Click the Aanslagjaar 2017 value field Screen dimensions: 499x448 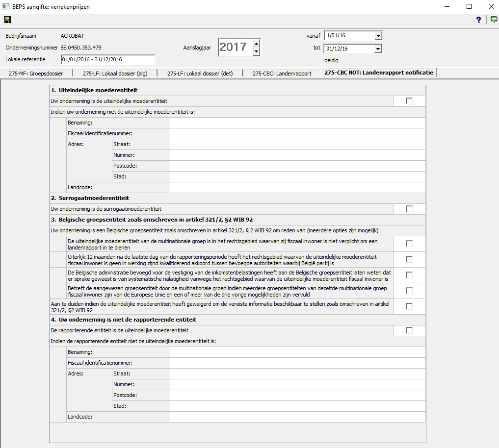(235, 48)
